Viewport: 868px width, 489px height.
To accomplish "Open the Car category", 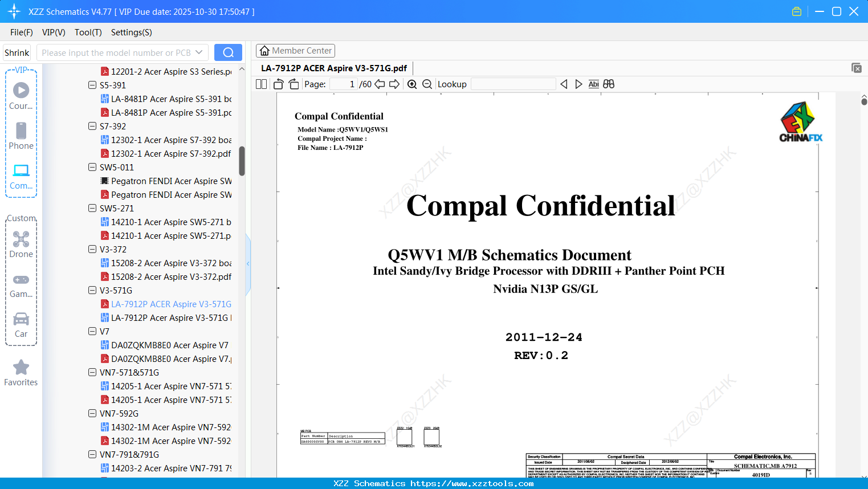I will (21, 325).
